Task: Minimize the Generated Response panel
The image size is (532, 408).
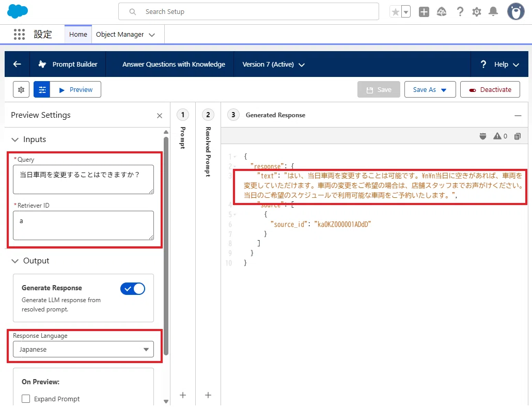Action: 518,116
